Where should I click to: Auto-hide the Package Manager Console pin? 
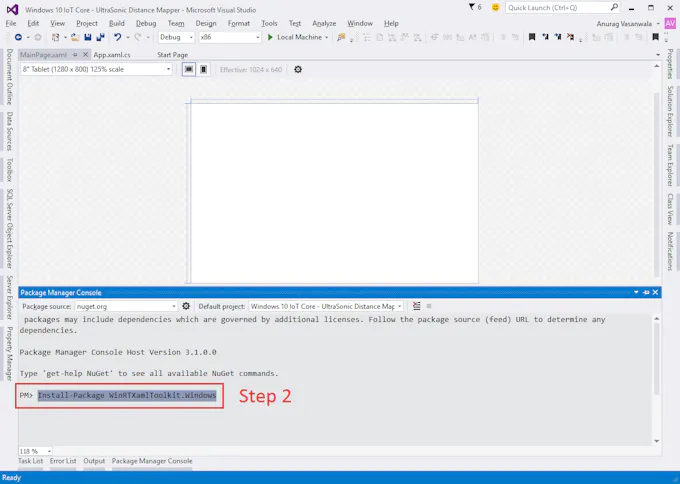point(646,293)
